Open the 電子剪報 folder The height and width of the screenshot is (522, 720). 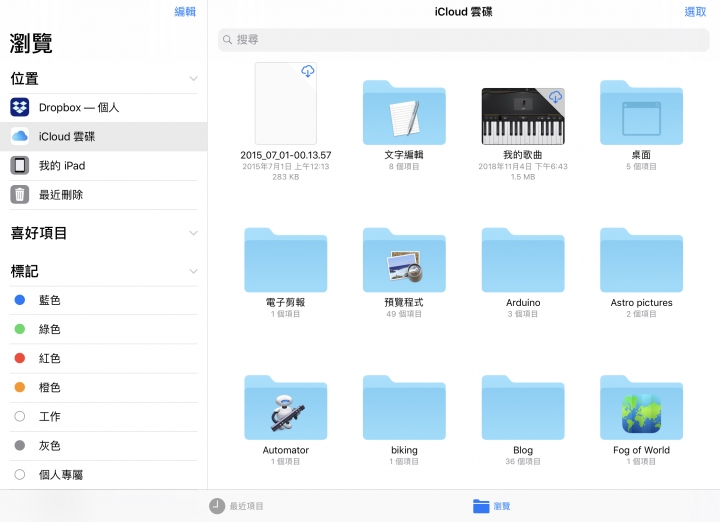click(x=286, y=260)
